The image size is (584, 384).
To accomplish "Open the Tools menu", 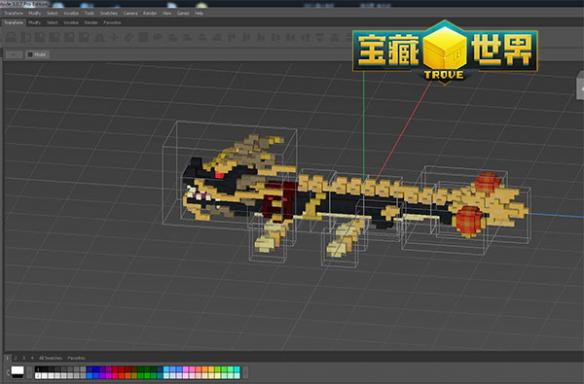I will tap(89, 13).
